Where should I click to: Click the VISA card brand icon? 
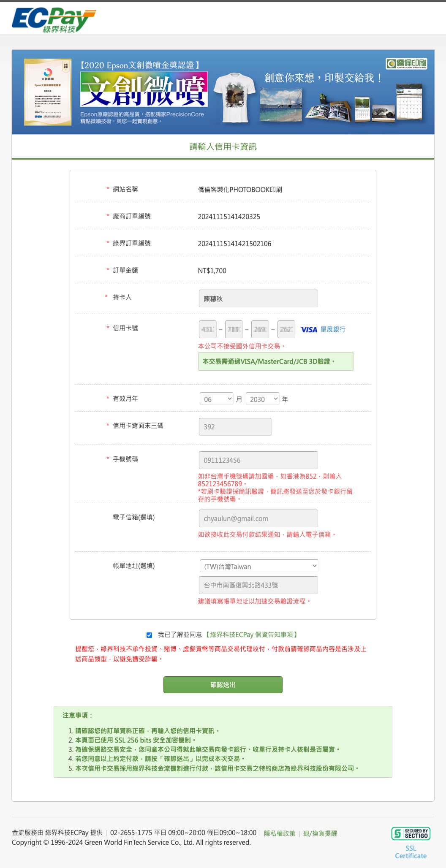tap(308, 330)
